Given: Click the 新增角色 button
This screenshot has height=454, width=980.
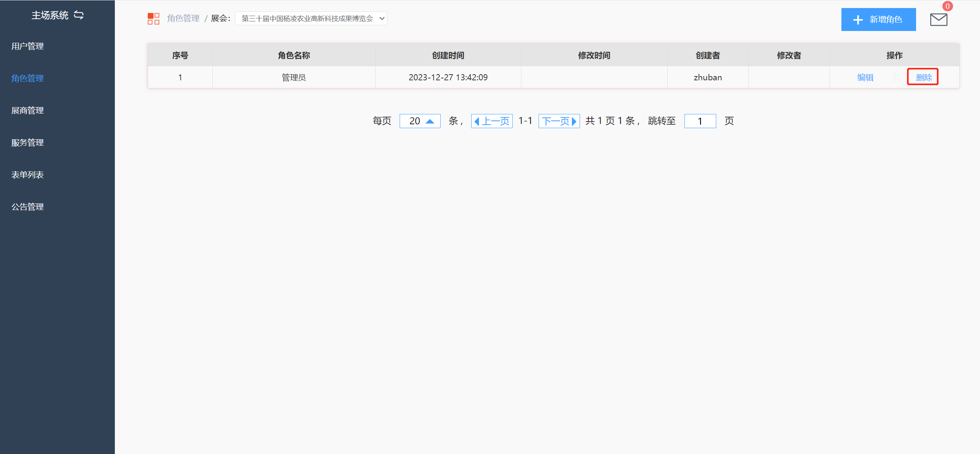Looking at the screenshot, I should [x=879, y=20].
